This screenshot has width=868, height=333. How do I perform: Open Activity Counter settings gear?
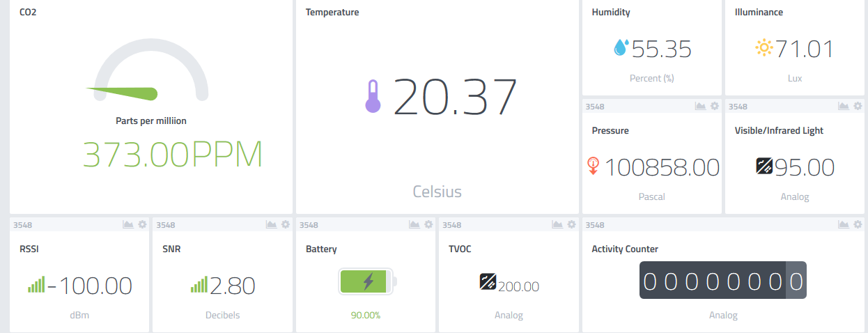click(x=858, y=224)
